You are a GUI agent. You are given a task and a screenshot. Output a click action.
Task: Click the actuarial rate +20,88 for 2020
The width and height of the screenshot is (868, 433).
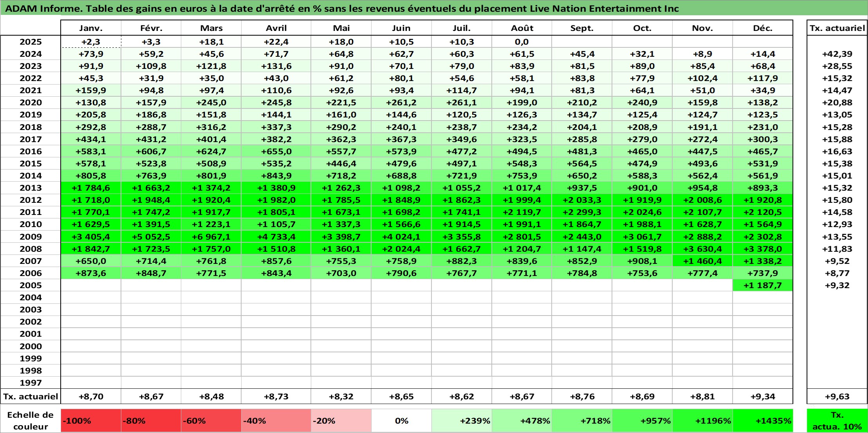click(x=837, y=103)
